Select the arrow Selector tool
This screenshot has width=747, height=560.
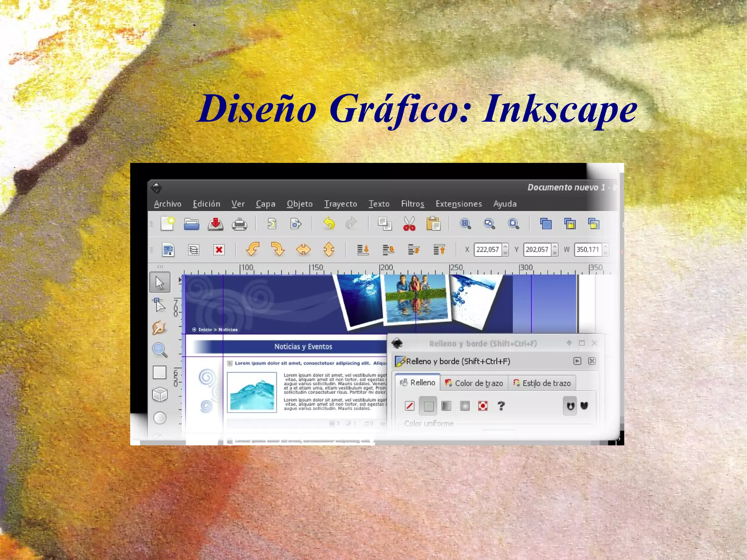160,282
